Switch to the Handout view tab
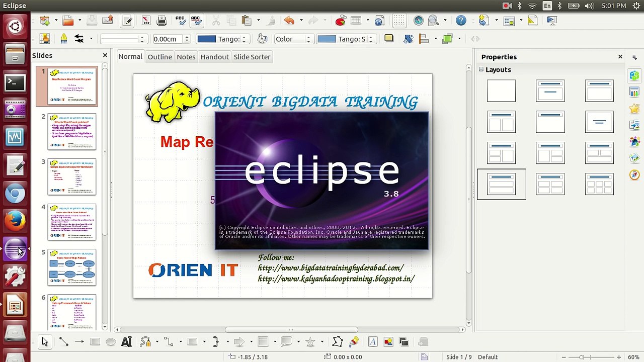 [215, 57]
